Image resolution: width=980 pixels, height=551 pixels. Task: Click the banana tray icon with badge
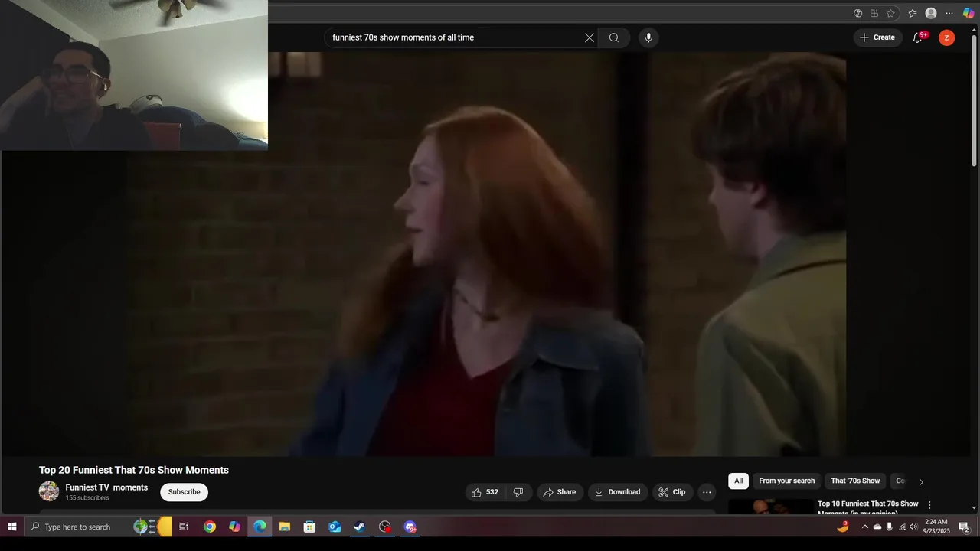[844, 527]
